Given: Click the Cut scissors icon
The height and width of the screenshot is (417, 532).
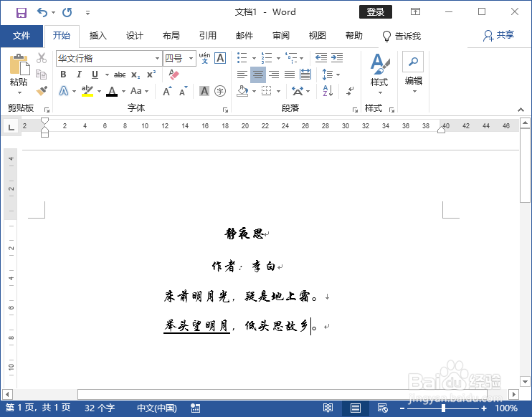Looking at the screenshot, I should coord(42,58).
